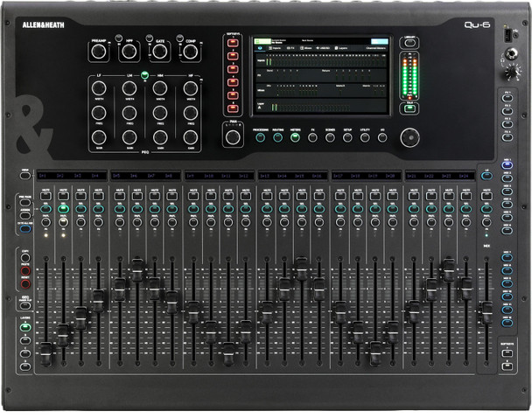Toggle the Comp In button
This screenshot has height=418, width=532.
coord(179,38)
